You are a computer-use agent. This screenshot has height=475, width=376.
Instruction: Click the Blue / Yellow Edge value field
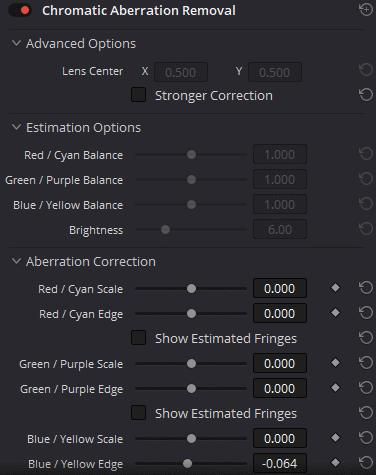click(x=280, y=463)
